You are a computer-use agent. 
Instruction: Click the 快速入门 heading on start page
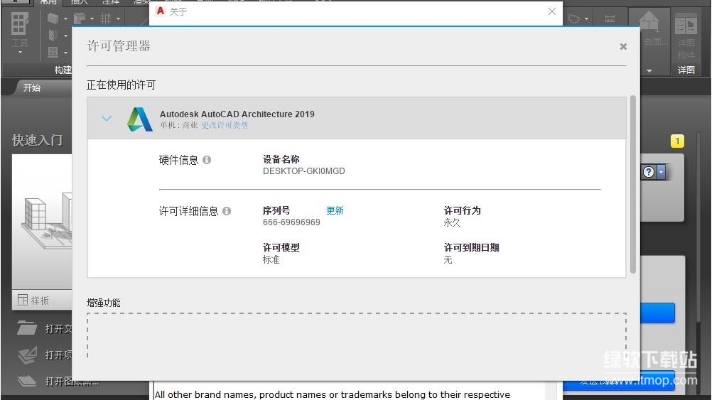38,140
